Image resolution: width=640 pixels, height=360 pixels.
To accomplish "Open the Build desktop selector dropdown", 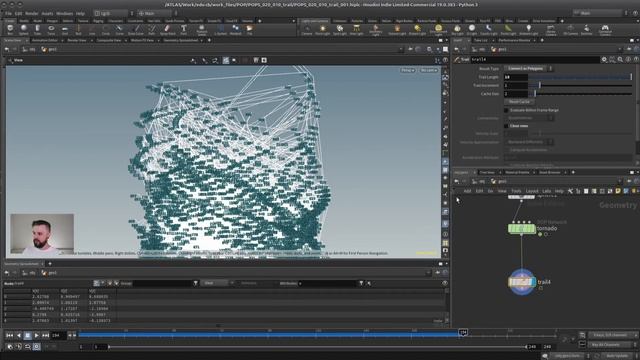I will tap(113, 13).
